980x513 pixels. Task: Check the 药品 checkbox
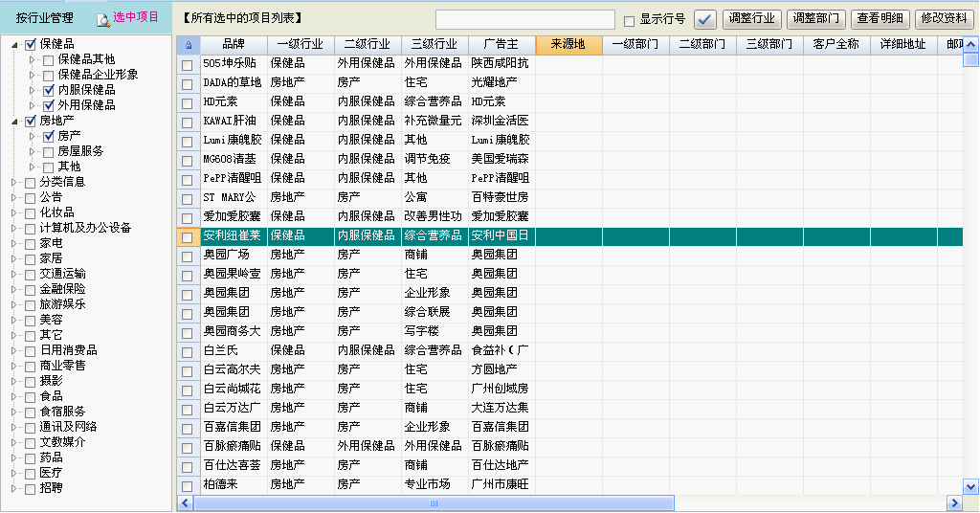pos(30,458)
